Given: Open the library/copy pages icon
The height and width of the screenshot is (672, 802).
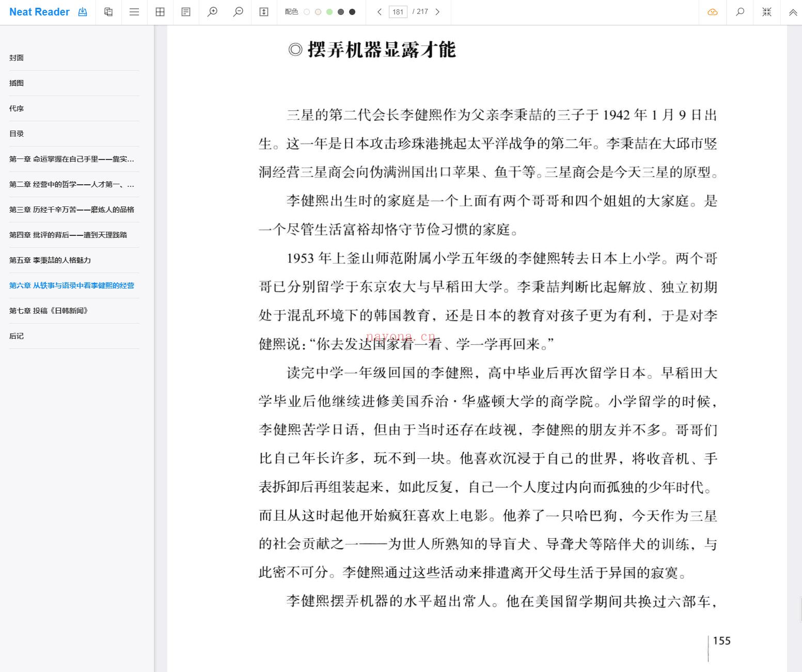Looking at the screenshot, I should (x=108, y=12).
